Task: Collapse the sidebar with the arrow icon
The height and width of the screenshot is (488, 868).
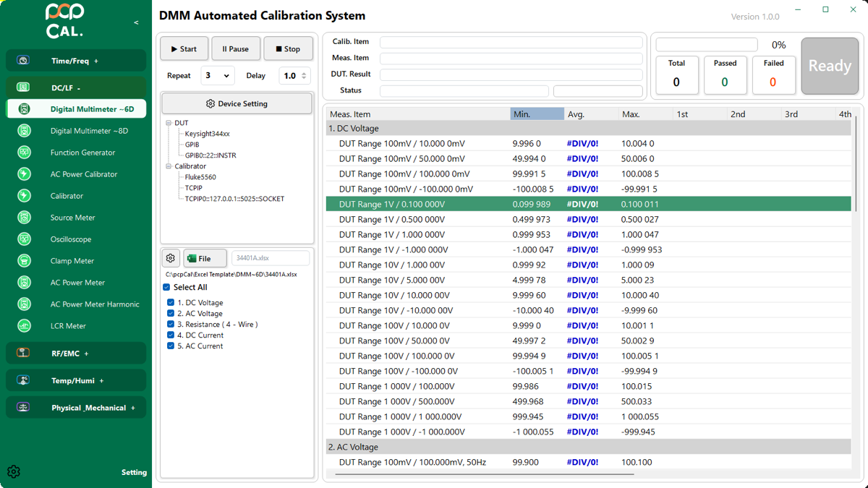Action: [136, 22]
